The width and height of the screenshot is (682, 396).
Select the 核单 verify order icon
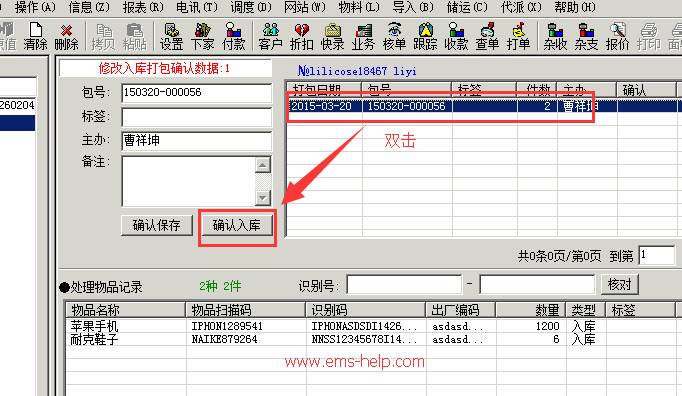coord(394,37)
